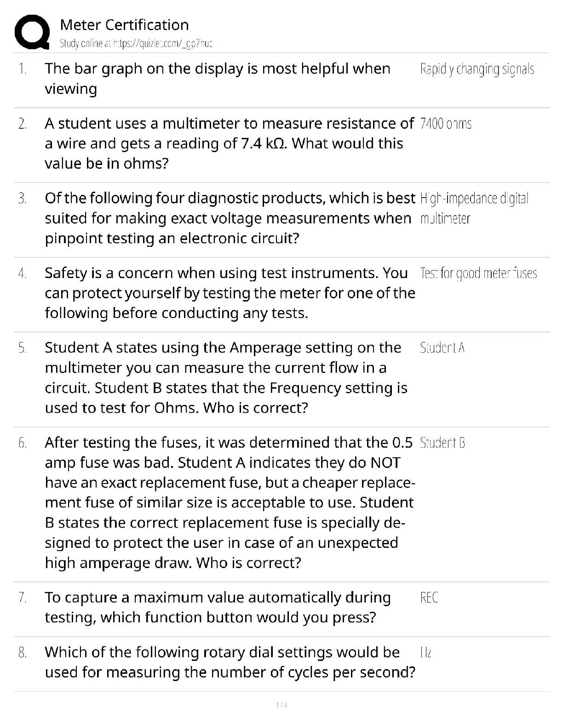Select the 'Hz' answer
Viewport: 563px width, 728px height.
point(426,653)
